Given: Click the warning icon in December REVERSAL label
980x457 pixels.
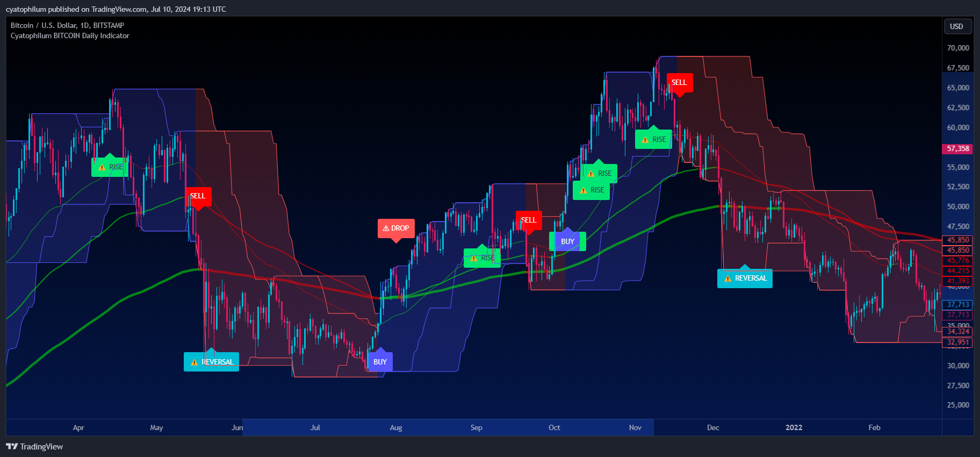Looking at the screenshot, I should tap(728, 279).
